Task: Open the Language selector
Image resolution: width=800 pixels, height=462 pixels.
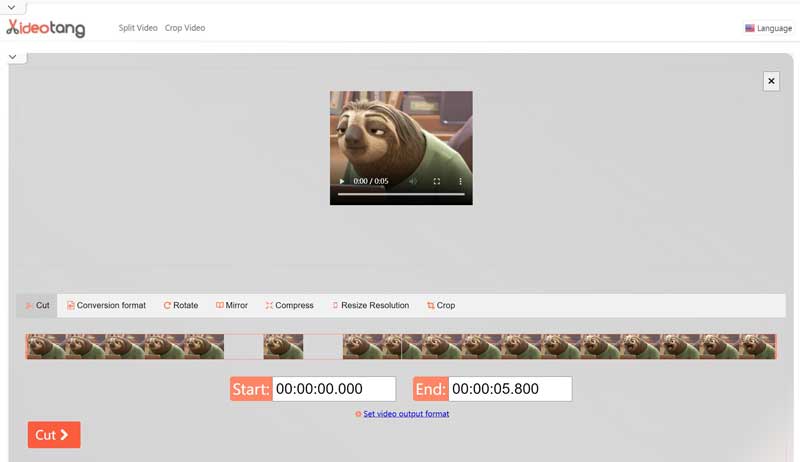Action: (x=768, y=29)
